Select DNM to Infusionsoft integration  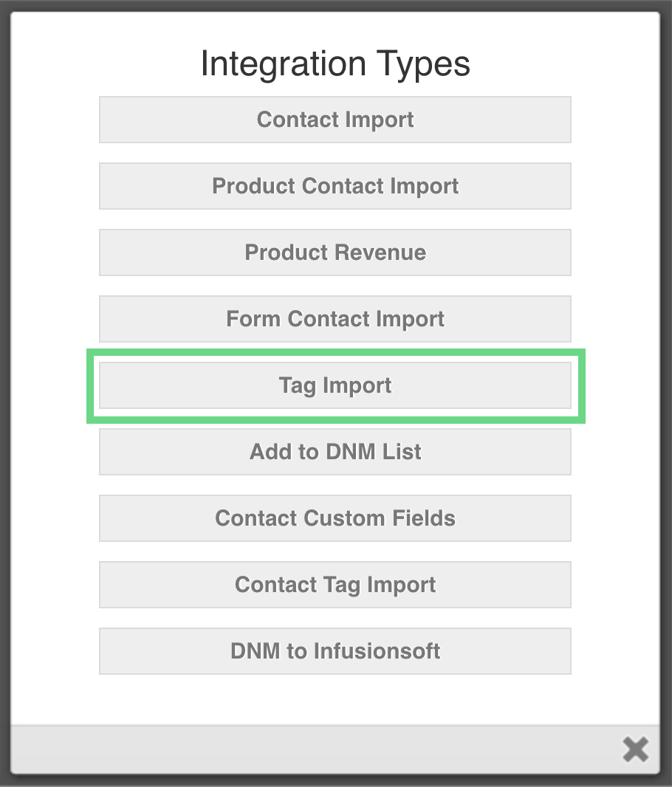335,651
